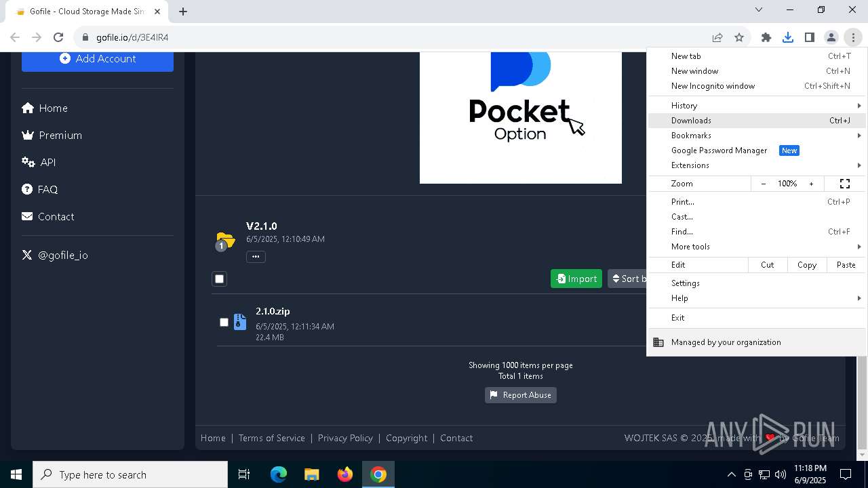Viewport: 868px width, 488px height.
Task: Expand the More tools submenu
Action: pyautogui.click(x=757, y=247)
